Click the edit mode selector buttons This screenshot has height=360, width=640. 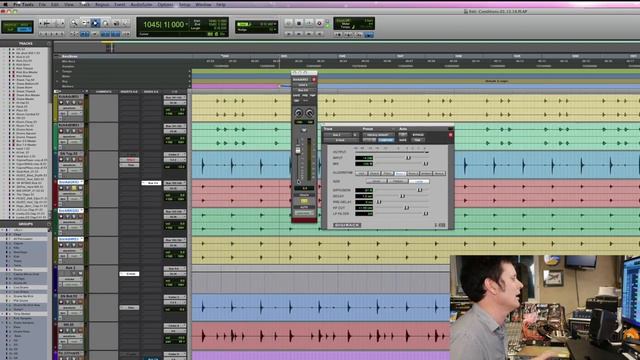click(17, 27)
